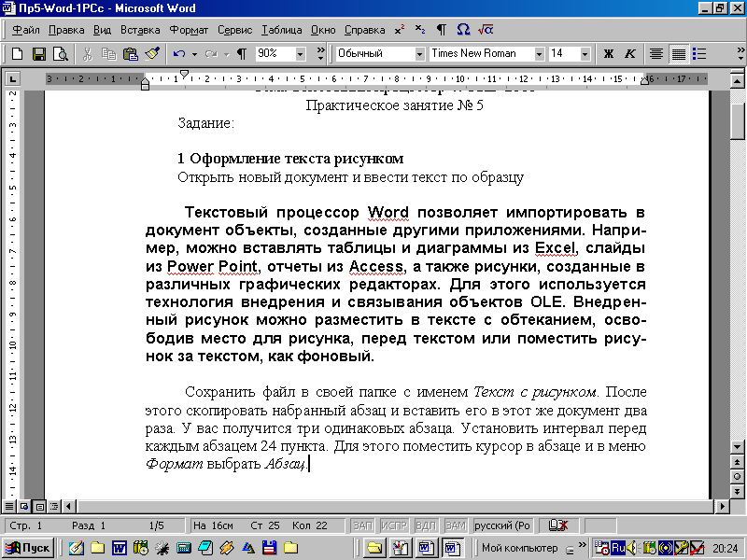This screenshot has width=747, height=560.
Task: Open the calculator icon in Quick Launch
Action: point(183,548)
